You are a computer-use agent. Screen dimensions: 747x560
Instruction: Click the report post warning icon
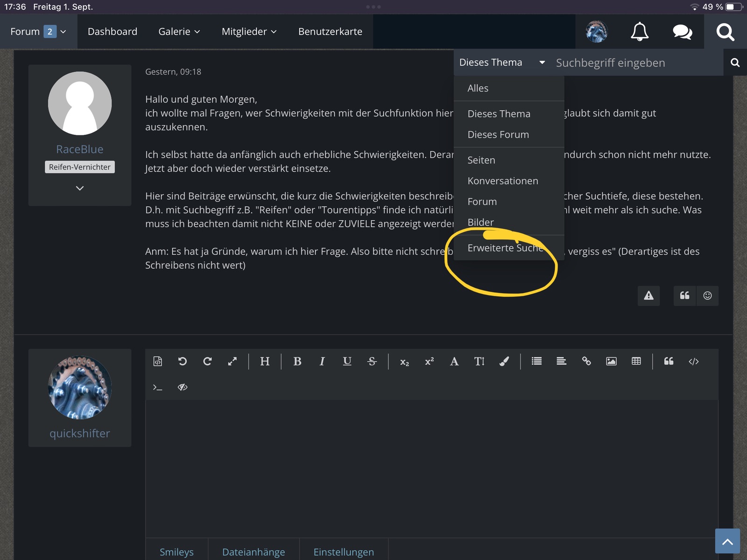pos(648,295)
